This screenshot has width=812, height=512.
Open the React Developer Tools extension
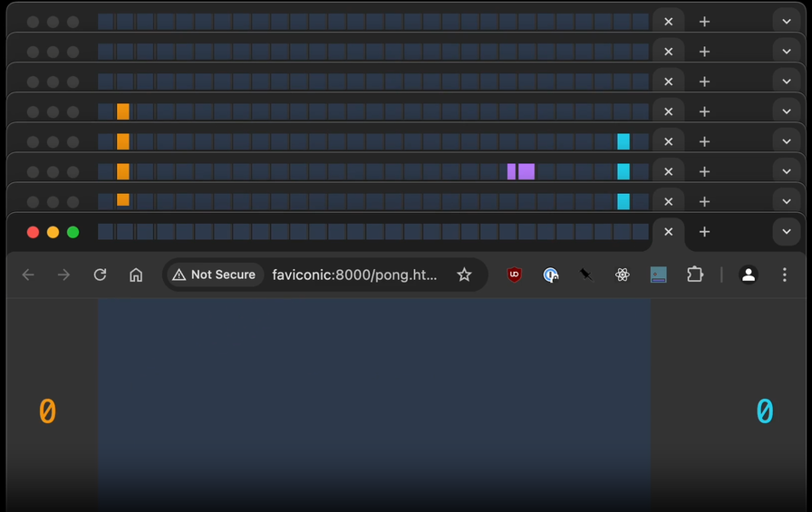pyautogui.click(x=622, y=275)
